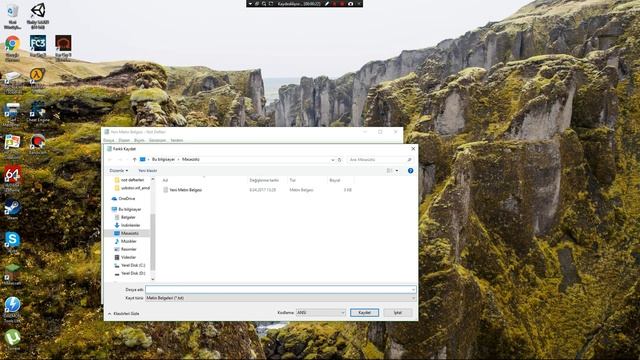
Task: Open Görünüm menu in Notepad window
Action: [x=157, y=140]
